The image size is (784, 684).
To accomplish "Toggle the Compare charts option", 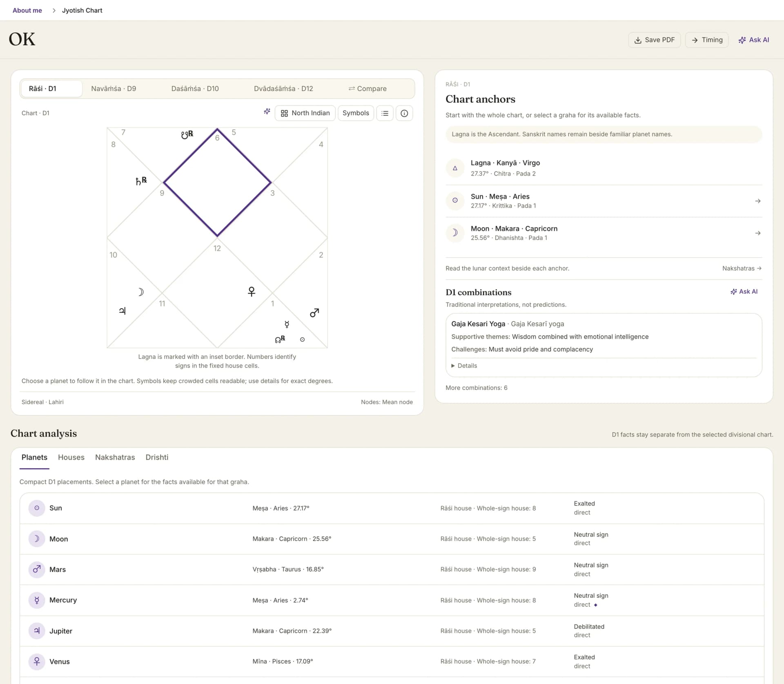I will pyautogui.click(x=367, y=89).
